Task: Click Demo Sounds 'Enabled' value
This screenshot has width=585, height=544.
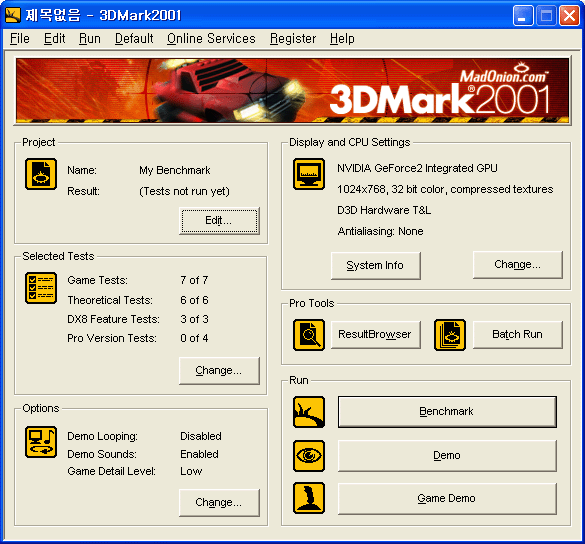Action: click(x=199, y=454)
